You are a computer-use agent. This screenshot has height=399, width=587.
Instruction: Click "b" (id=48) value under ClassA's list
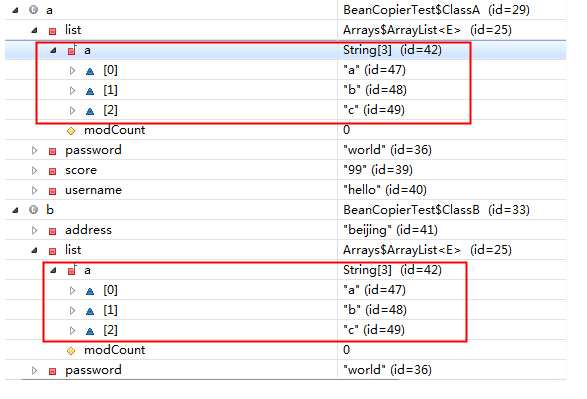375,90
